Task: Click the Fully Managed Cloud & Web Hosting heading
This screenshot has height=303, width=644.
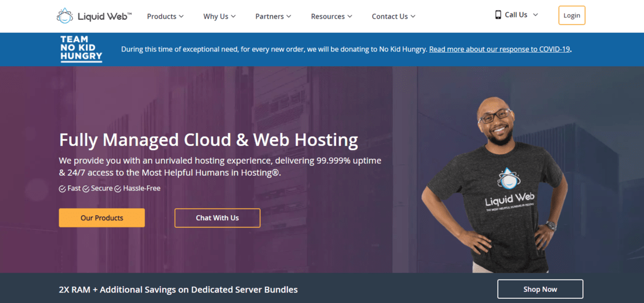Action: (208, 140)
